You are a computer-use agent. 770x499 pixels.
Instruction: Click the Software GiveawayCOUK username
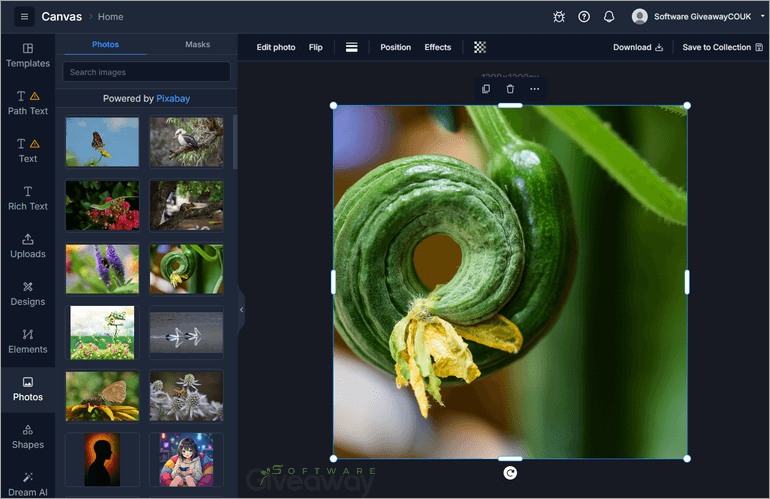(702, 17)
